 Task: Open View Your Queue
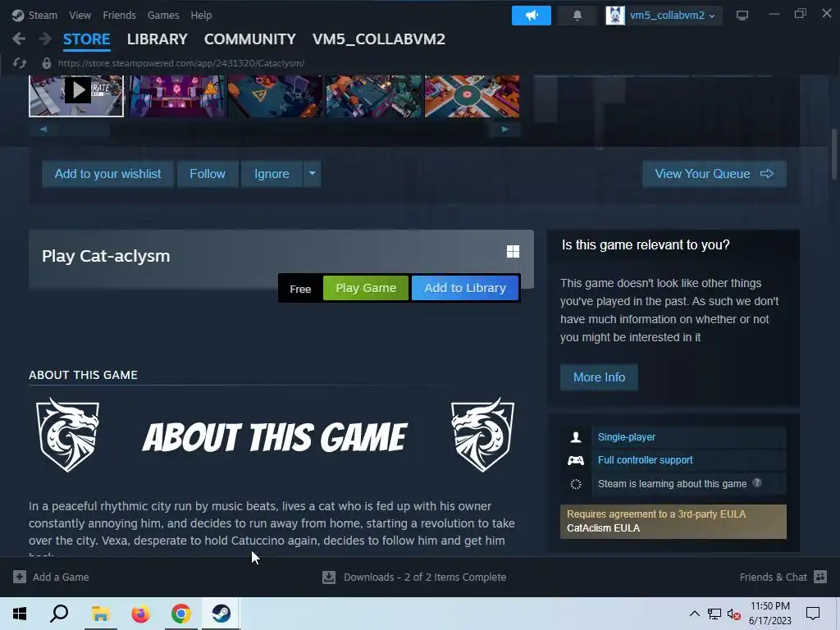coord(714,174)
